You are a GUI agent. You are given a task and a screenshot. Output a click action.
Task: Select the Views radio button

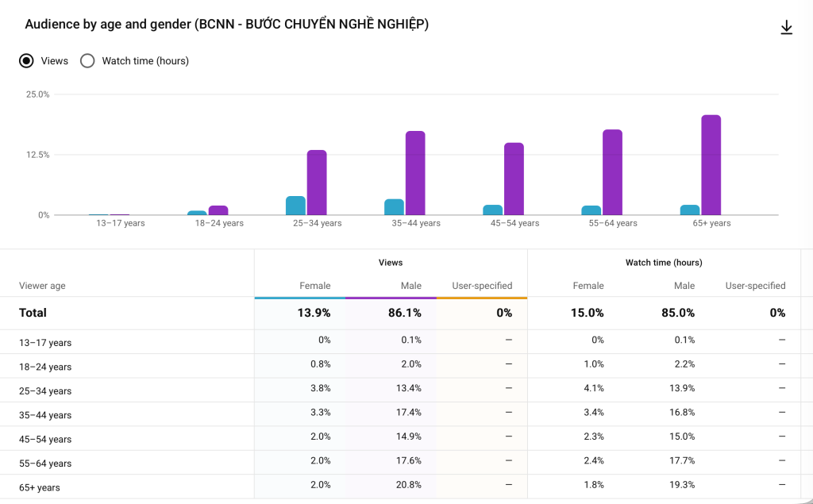pyautogui.click(x=26, y=60)
